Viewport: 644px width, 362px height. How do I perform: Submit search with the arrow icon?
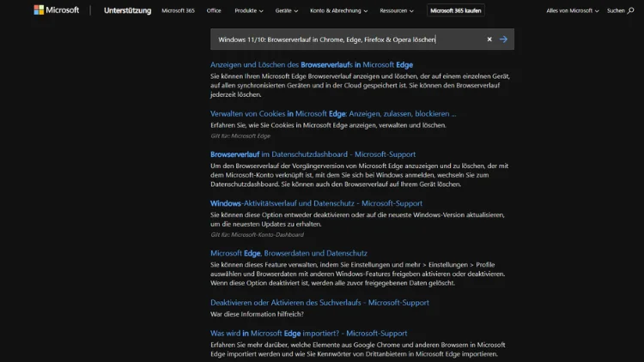(503, 39)
